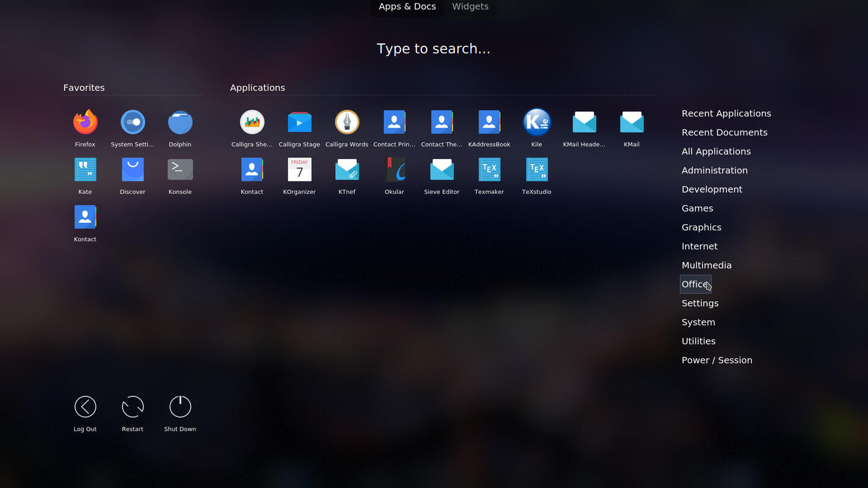Select the Graphics category
868x488 pixels.
point(702,227)
